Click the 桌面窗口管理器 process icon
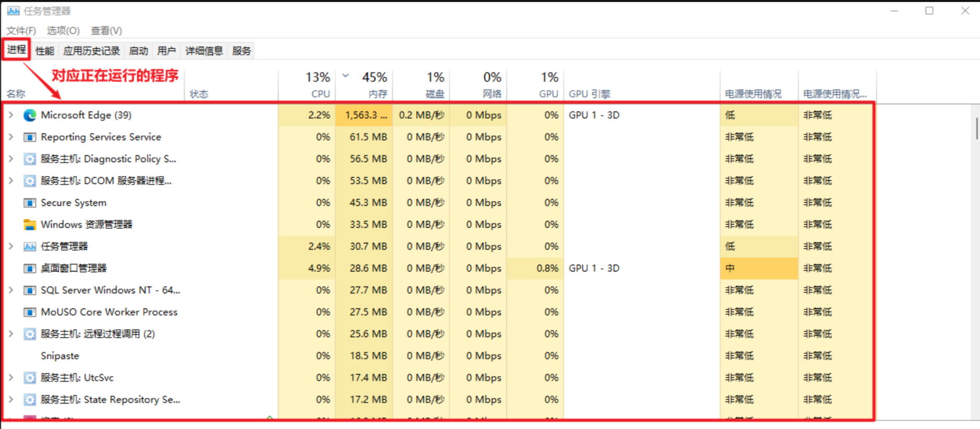Viewport: 980px width, 429px height. pyautogui.click(x=30, y=268)
